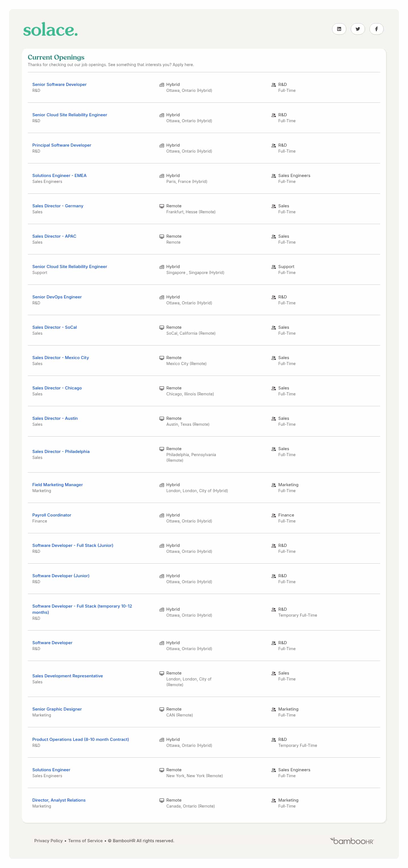Click the solace logo
The width and height of the screenshot is (408, 868).
click(x=50, y=30)
